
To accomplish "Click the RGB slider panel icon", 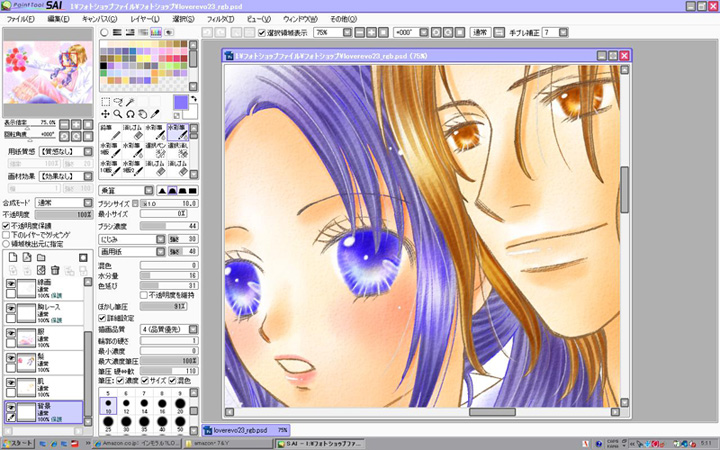I will pos(117,33).
